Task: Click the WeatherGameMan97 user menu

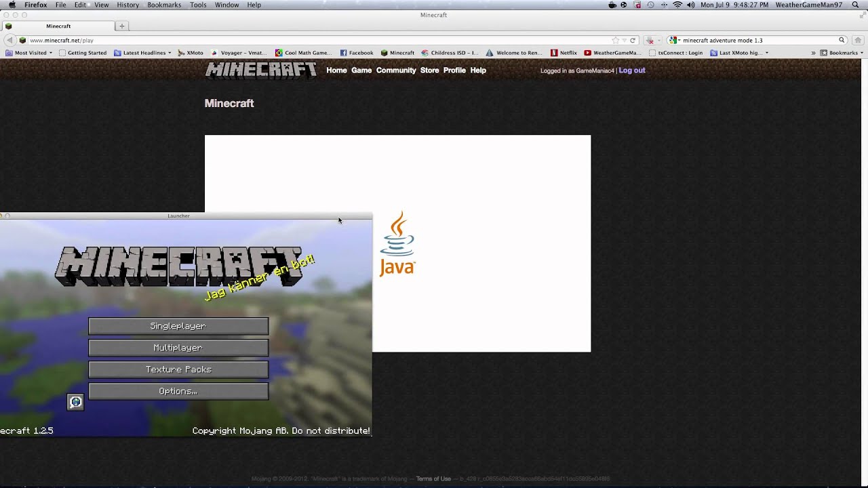Action: click(808, 5)
